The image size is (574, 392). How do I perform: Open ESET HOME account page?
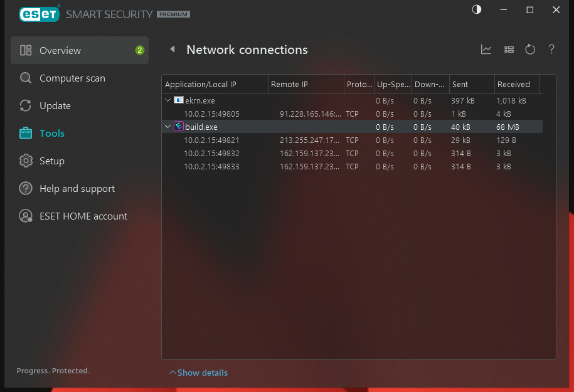point(83,216)
